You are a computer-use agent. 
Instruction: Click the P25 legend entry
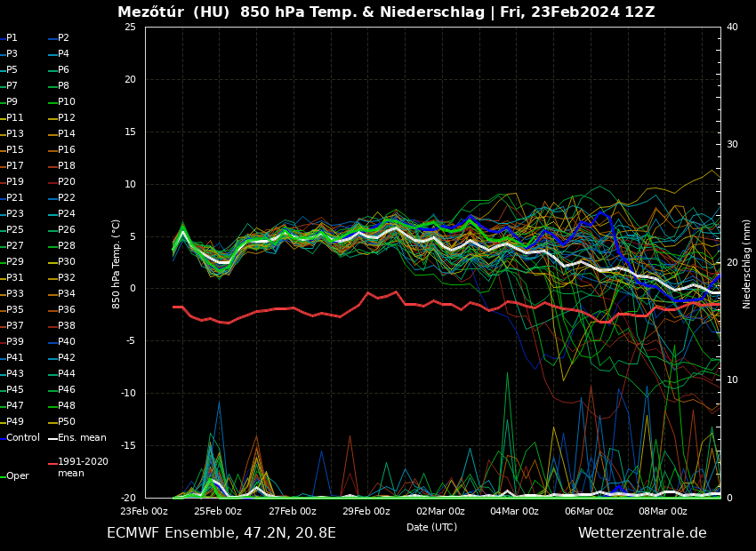[15, 230]
